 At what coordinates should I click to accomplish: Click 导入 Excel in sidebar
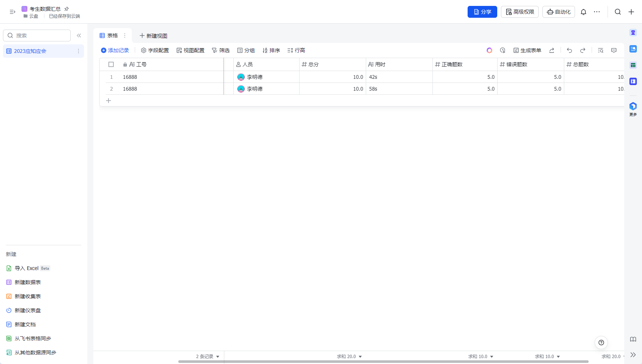tap(28, 268)
